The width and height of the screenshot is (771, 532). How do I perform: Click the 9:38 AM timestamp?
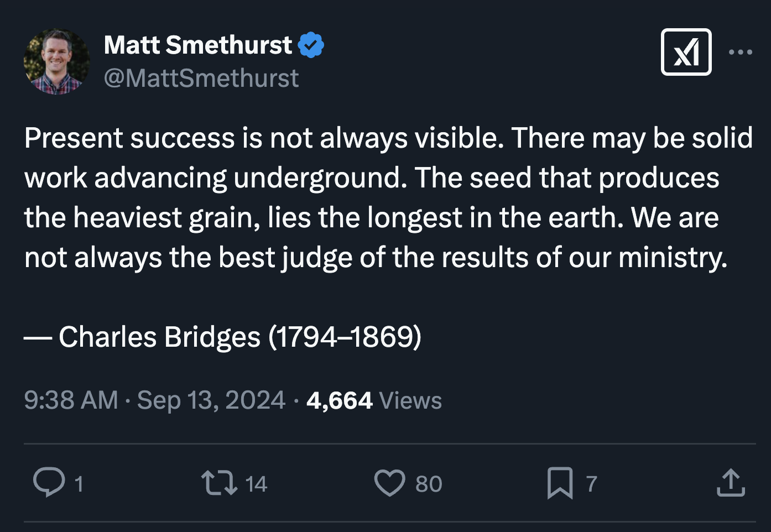pos(71,400)
